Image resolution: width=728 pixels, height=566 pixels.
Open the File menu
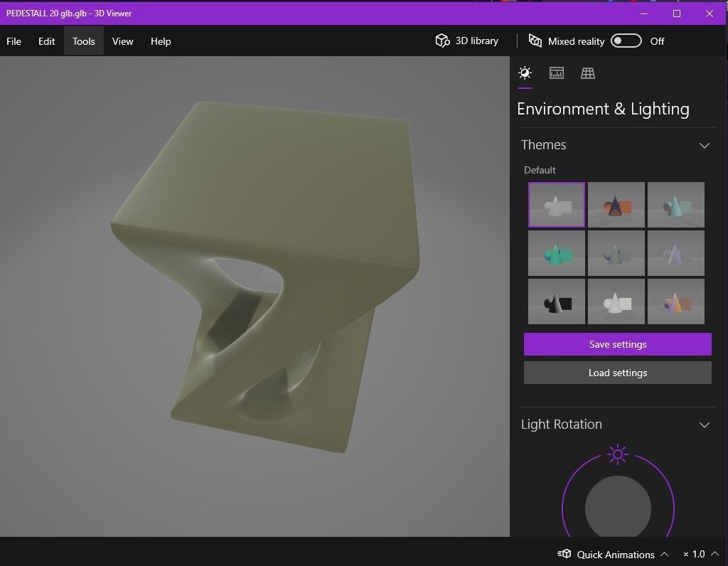pos(14,41)
